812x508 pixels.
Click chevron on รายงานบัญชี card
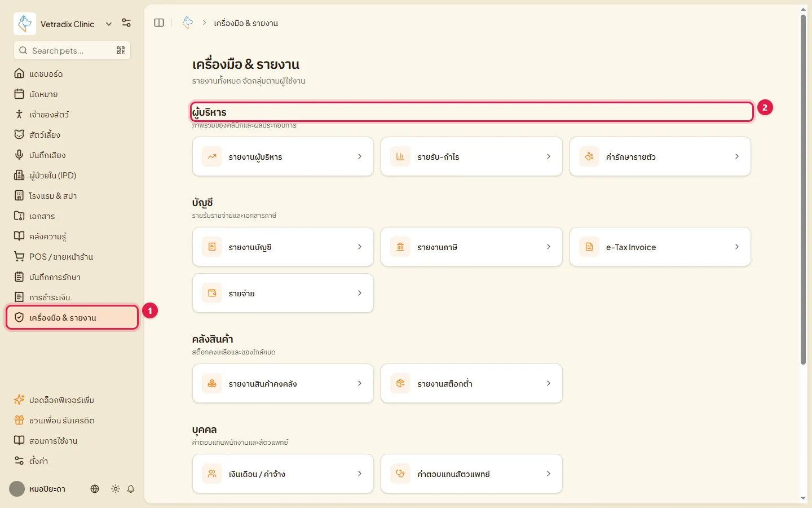(360, 247)
